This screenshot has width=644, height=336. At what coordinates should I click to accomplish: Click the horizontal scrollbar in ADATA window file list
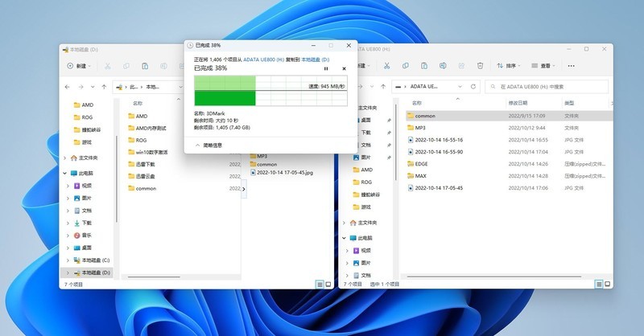pos(494,277)
